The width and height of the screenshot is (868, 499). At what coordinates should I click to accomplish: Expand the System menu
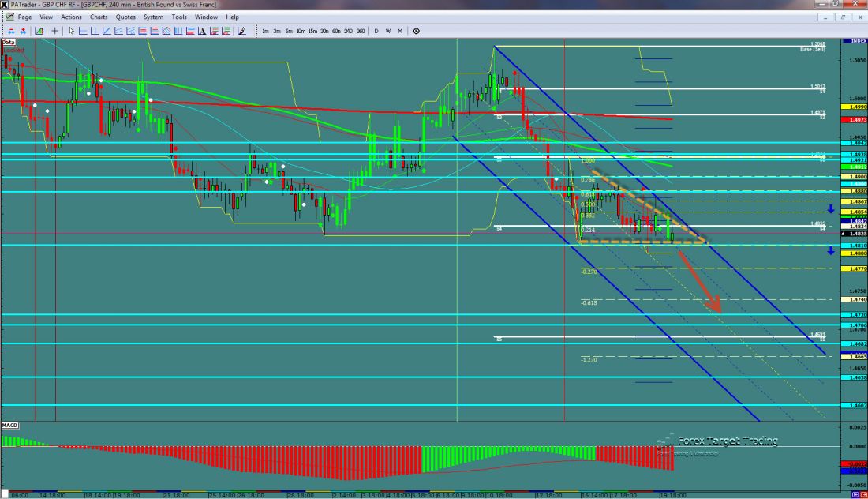[154, 17]
